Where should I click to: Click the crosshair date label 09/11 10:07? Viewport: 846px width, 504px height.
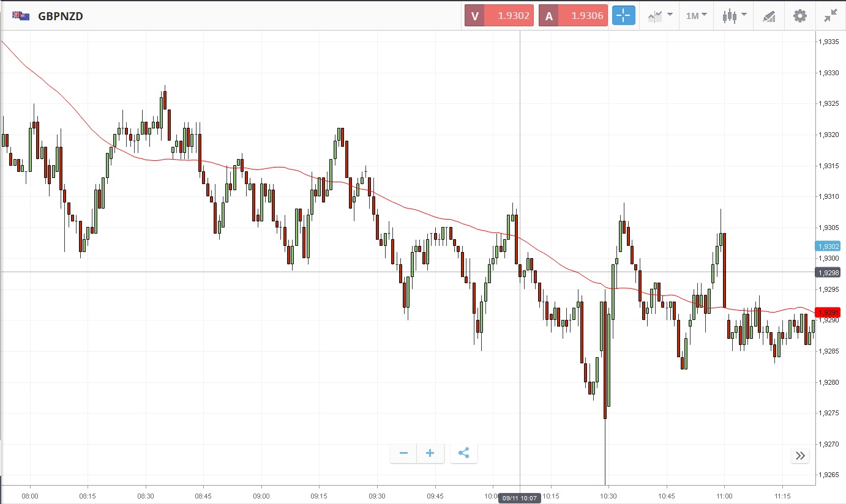click(520, 498)
